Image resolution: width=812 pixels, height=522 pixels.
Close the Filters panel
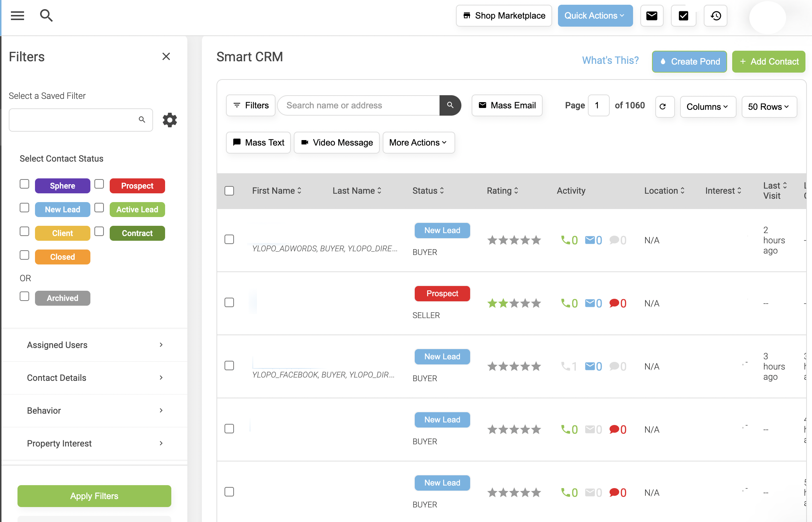166,57
